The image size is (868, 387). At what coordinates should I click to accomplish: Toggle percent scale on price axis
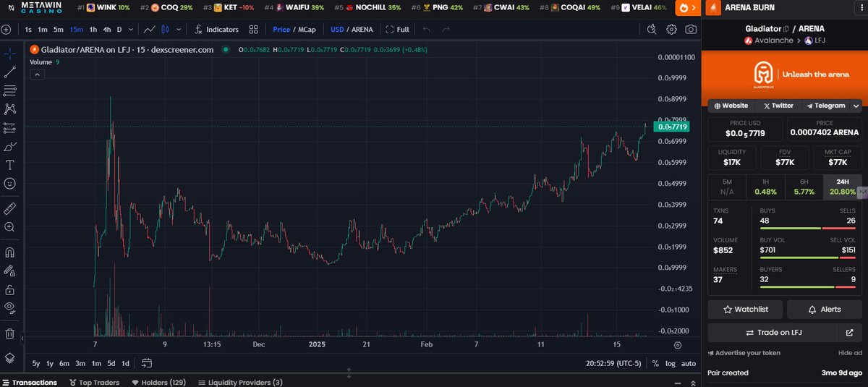(x=655, y=363)
